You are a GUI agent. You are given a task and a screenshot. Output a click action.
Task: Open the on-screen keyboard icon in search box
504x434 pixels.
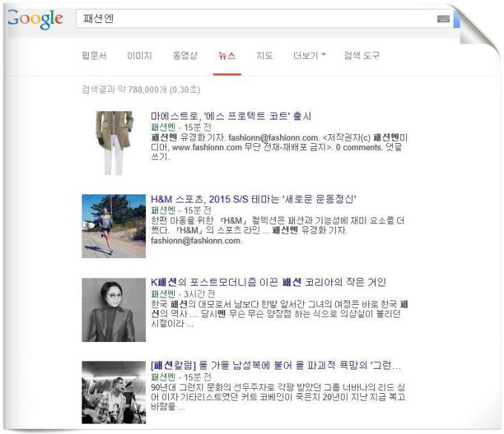pos(443,19)
